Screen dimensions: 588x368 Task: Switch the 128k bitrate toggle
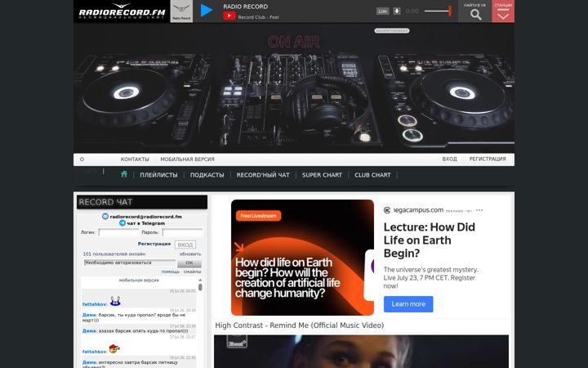click(x=382, y=11)
